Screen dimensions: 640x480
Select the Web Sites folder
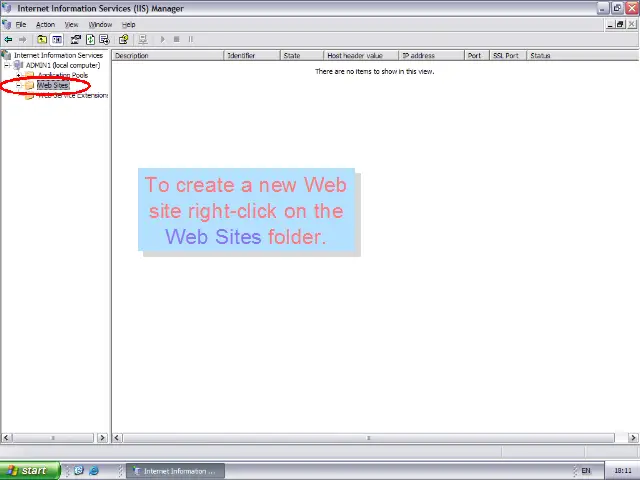click(x=53, y=85)
